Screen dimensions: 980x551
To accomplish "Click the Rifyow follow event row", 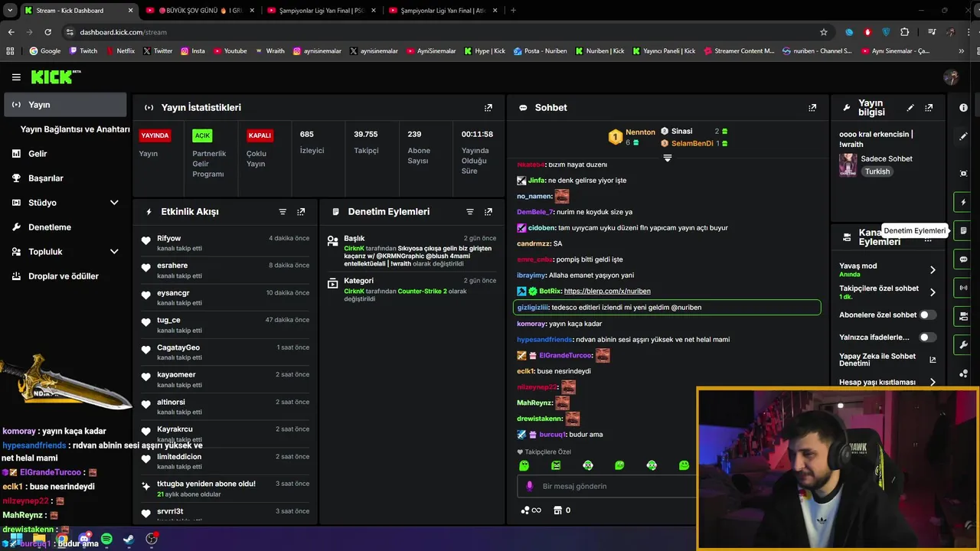I will click(224, 243).
